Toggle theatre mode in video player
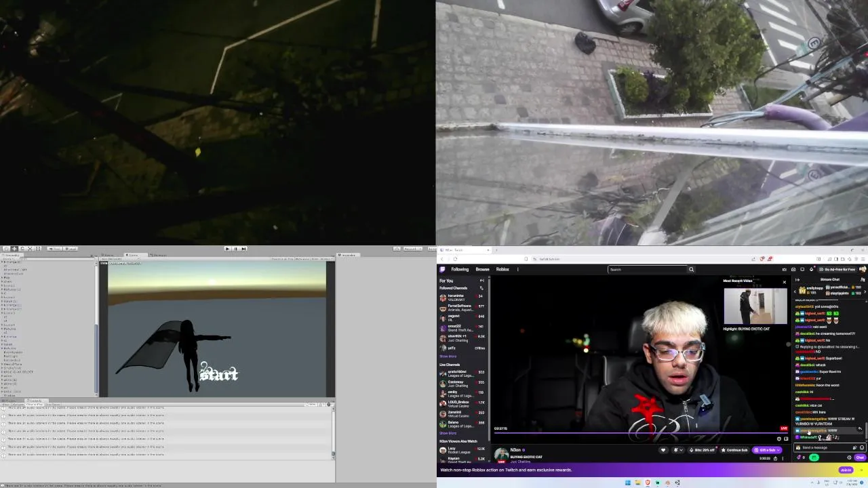 pos(786,439)
